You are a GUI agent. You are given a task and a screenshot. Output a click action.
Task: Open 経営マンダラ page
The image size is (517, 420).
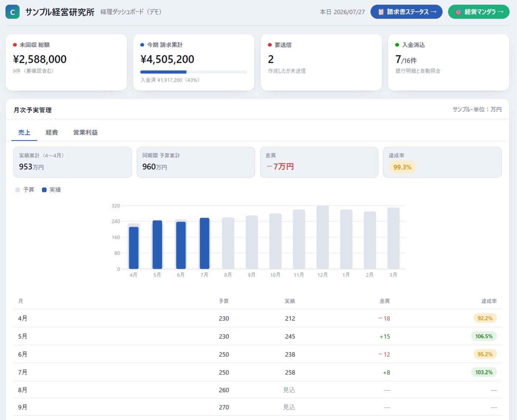coord(479,12)
